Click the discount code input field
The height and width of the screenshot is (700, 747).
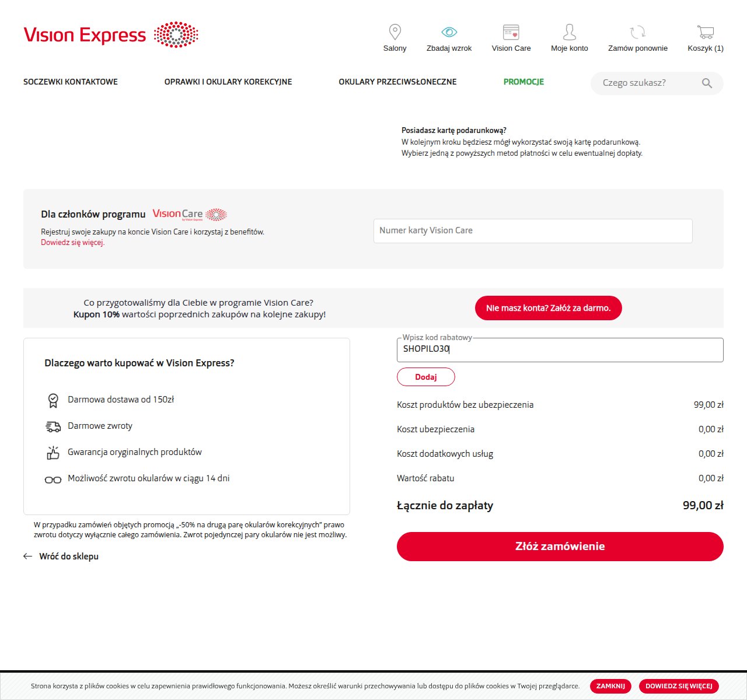pyautogui.click(x=560, y=349)
